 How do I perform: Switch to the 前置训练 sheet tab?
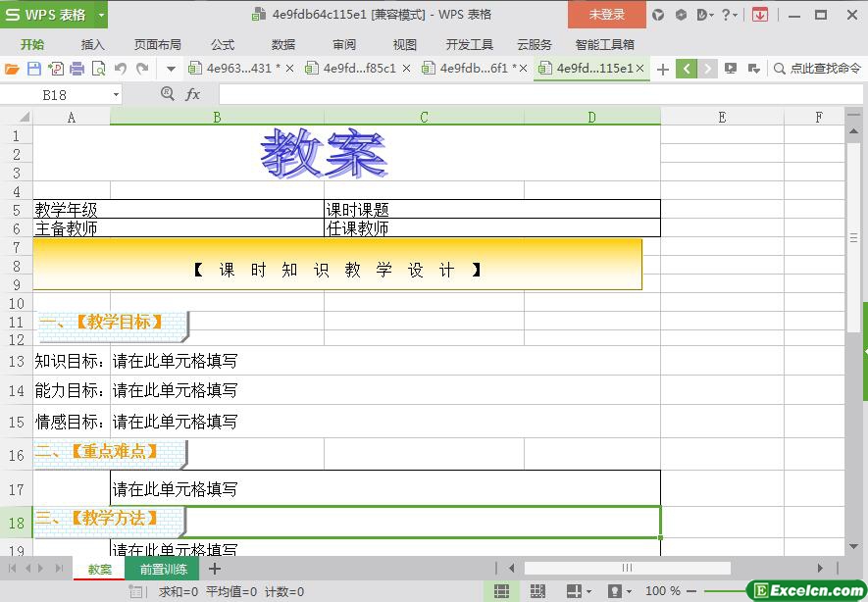[163, 569]
